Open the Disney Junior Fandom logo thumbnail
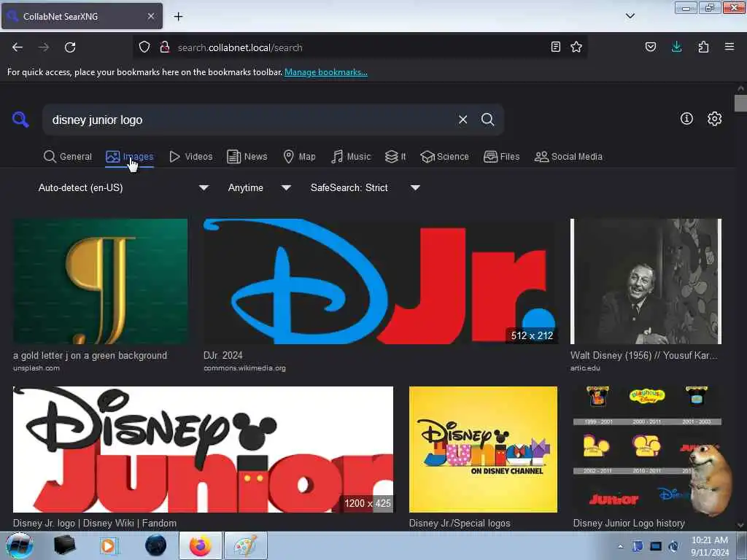Screen dimensions: 747x560 point(203,449)
